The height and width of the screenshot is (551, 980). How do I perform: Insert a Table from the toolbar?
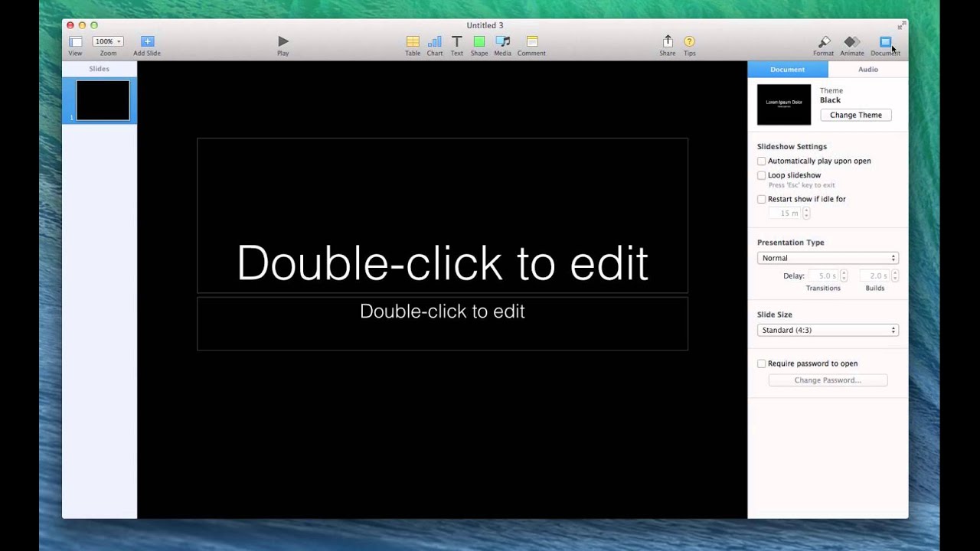point(413,41)
